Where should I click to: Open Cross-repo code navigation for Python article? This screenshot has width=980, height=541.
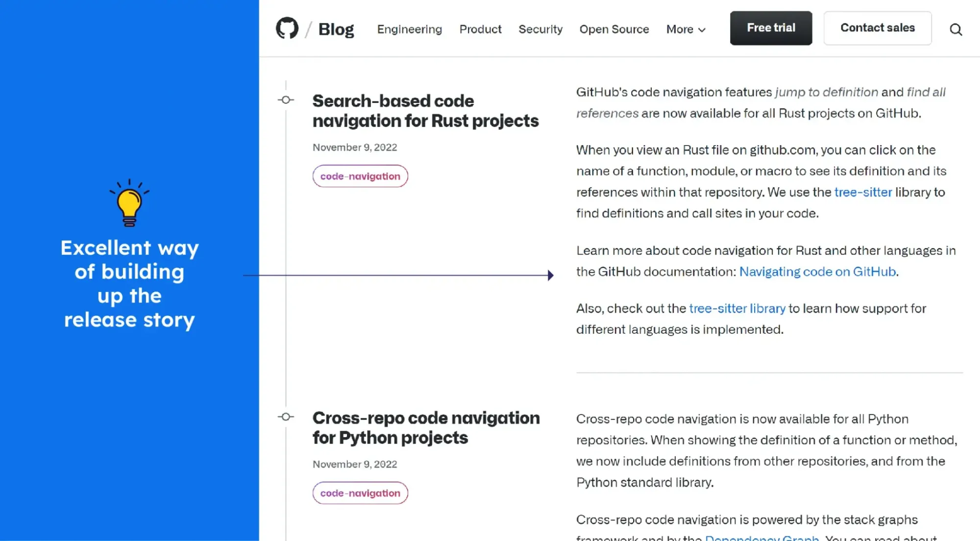pos(426,428)
